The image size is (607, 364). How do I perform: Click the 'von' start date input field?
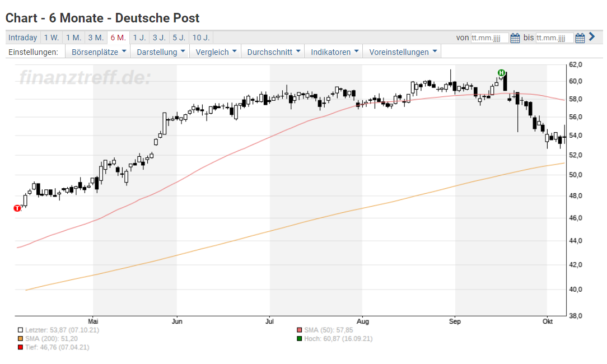(x=489, y=38)
